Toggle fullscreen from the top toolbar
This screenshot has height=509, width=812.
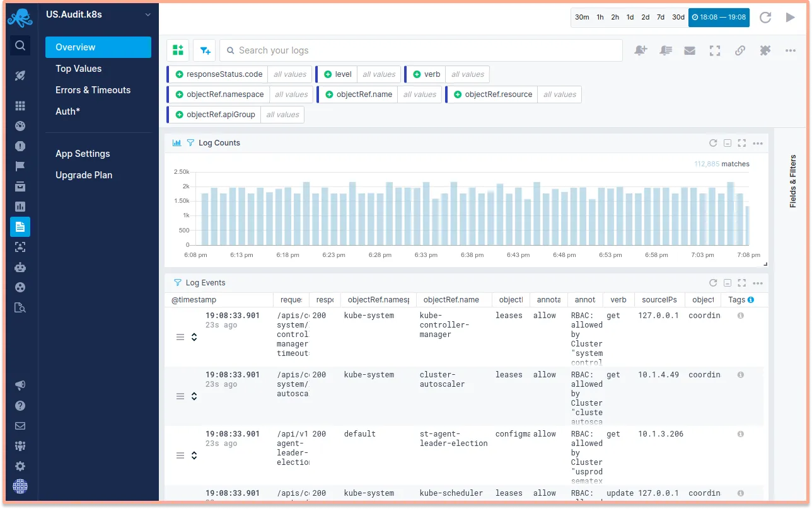[715, 50]
